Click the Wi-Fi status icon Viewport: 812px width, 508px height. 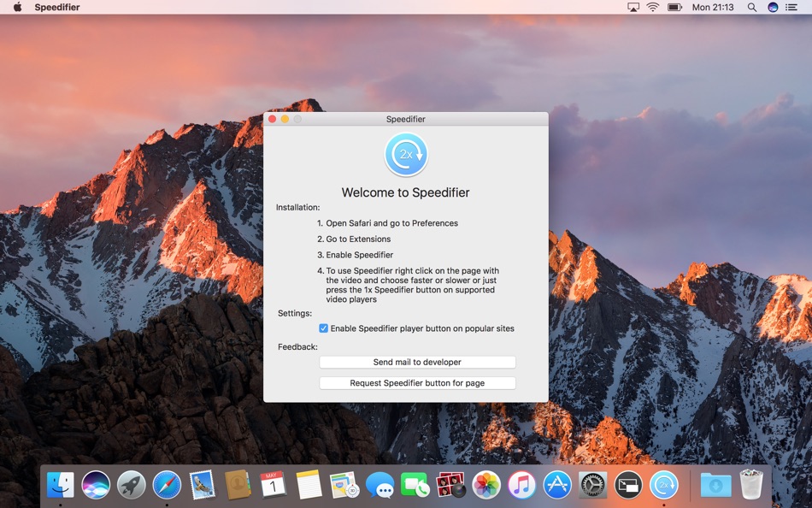(x=651, y=7)
